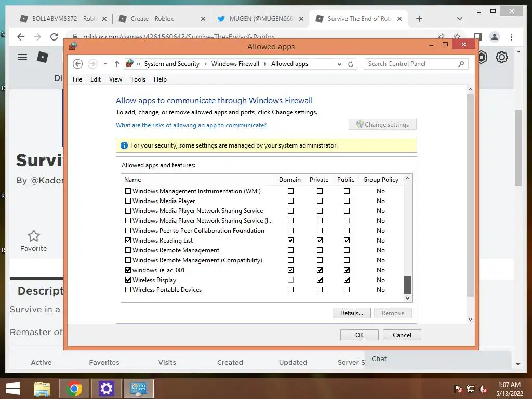Screen dimensions: 532x399
Task: Check Windows Peer to Peer Collaboration Foundation checkbox
Action: 128,230
